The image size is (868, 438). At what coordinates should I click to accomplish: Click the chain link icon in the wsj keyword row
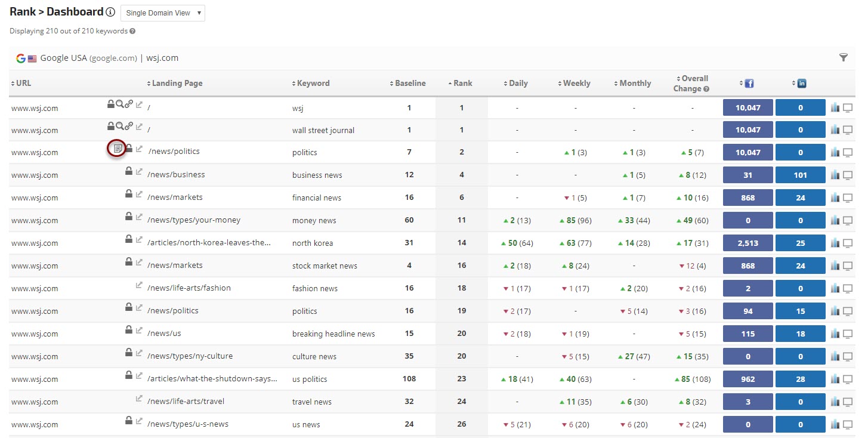129,105
